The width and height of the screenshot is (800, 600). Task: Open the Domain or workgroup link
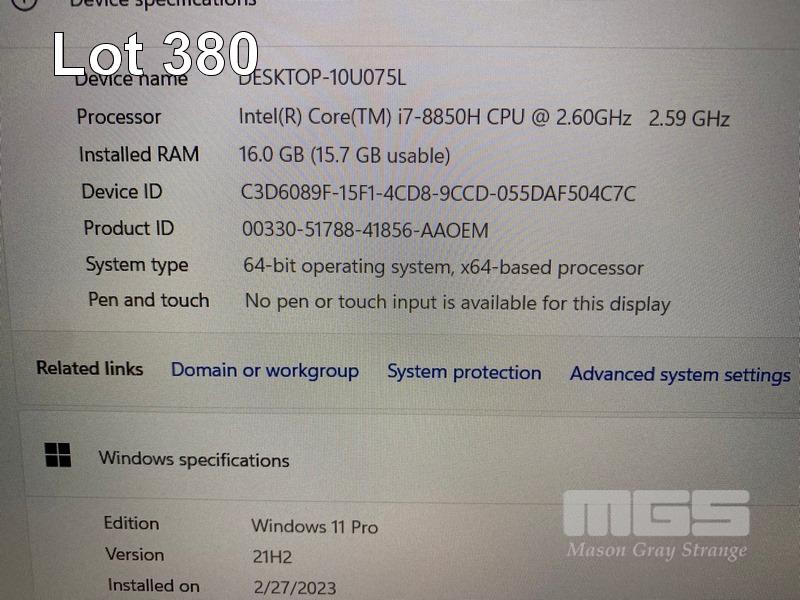265,371
